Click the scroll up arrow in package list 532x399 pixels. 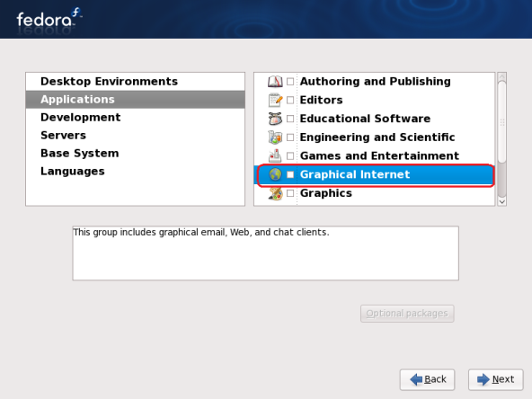[x=501, y=76]
